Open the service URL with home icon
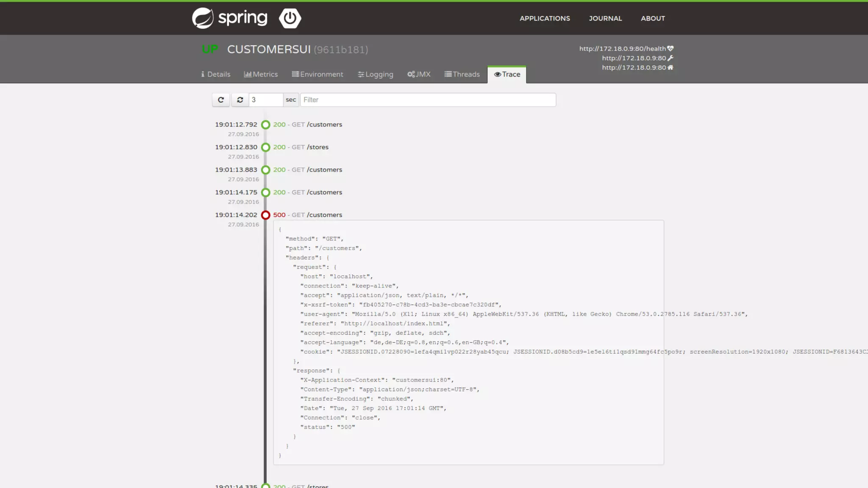The height and width of the screenshot is (488, 868). [x=637, y=67]
